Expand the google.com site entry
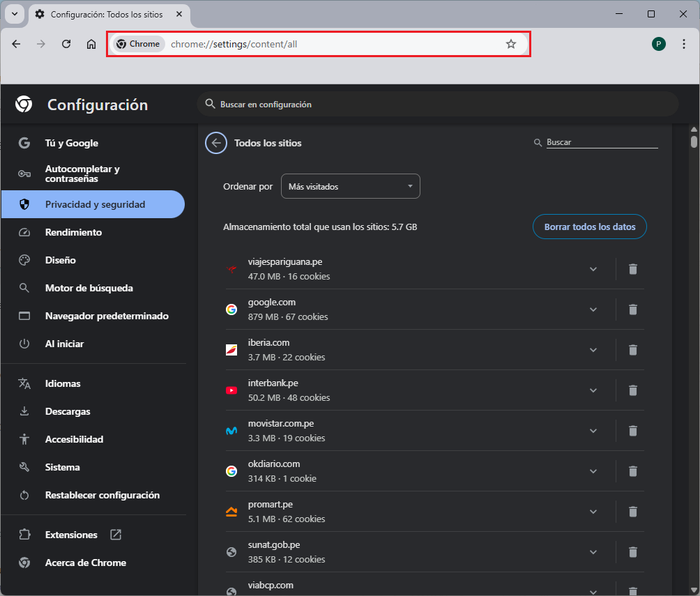 tap(593, 310)
